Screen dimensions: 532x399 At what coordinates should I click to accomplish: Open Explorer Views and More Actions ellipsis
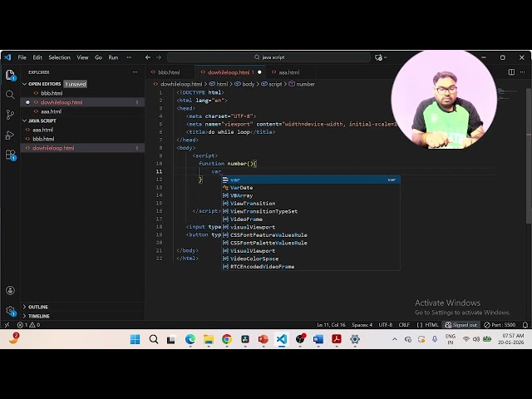135,72
